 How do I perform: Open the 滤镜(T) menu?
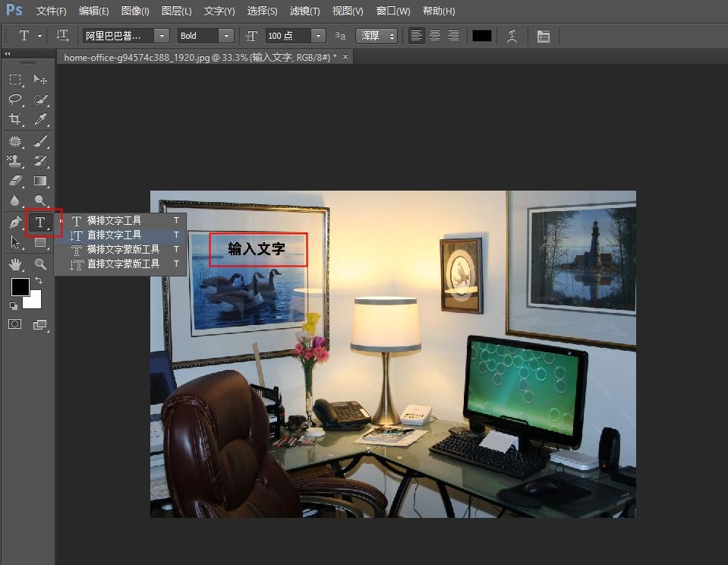click(x=305, y=11)
